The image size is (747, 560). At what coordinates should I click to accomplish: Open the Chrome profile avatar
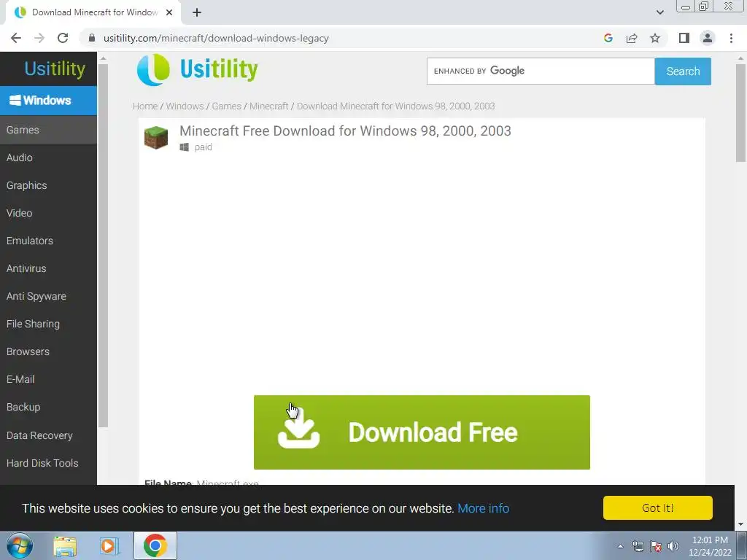708,38
